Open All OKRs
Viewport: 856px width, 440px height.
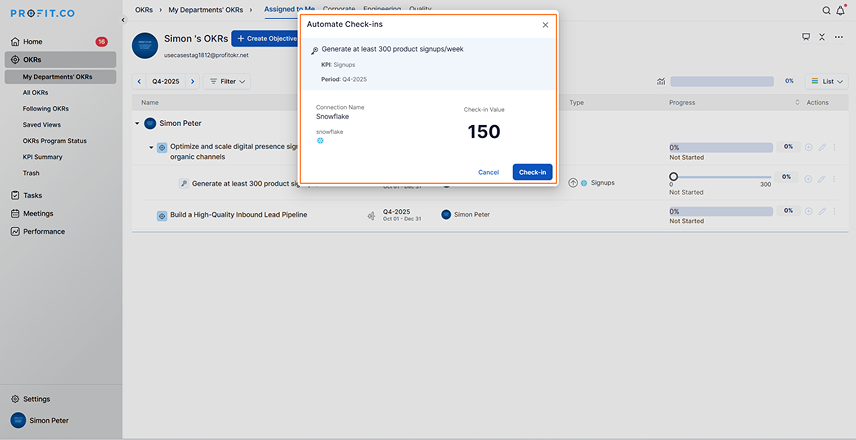point(35,93)
